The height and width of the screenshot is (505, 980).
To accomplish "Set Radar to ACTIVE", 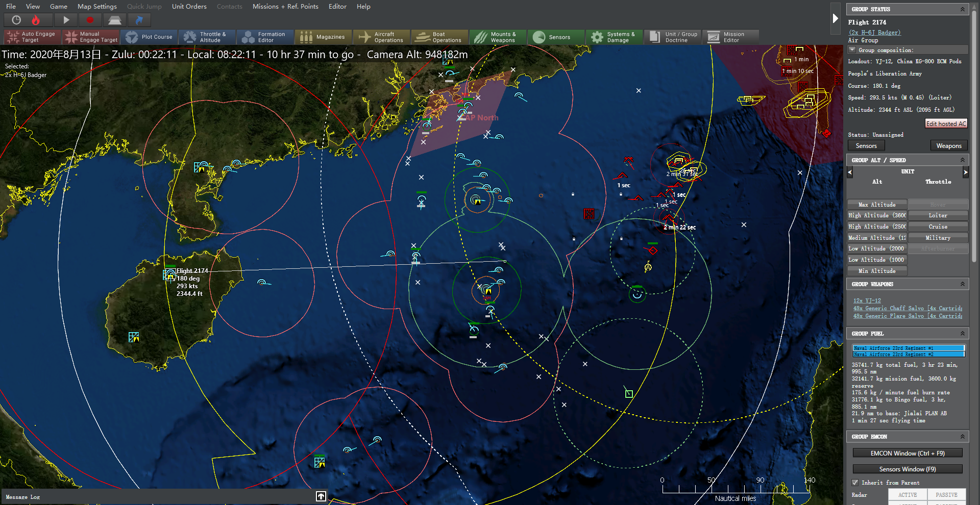I will point(908,495).
